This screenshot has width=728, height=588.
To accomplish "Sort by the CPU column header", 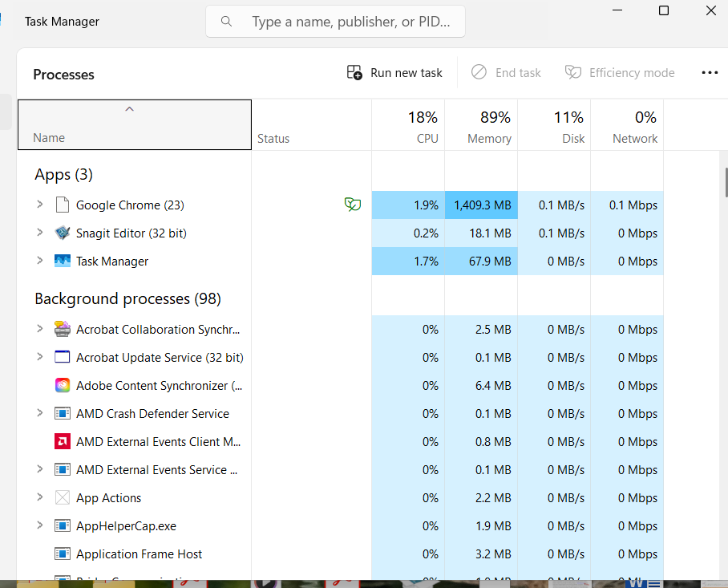I will pyautogui.click(x=408, y=124).
